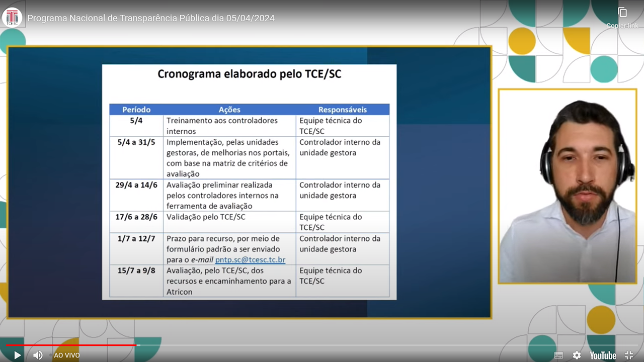The height and width of the screenshot is (362, 644).
Task: Click email link pntp.sc@tcesc.tc.br
Action: point(250,260)
